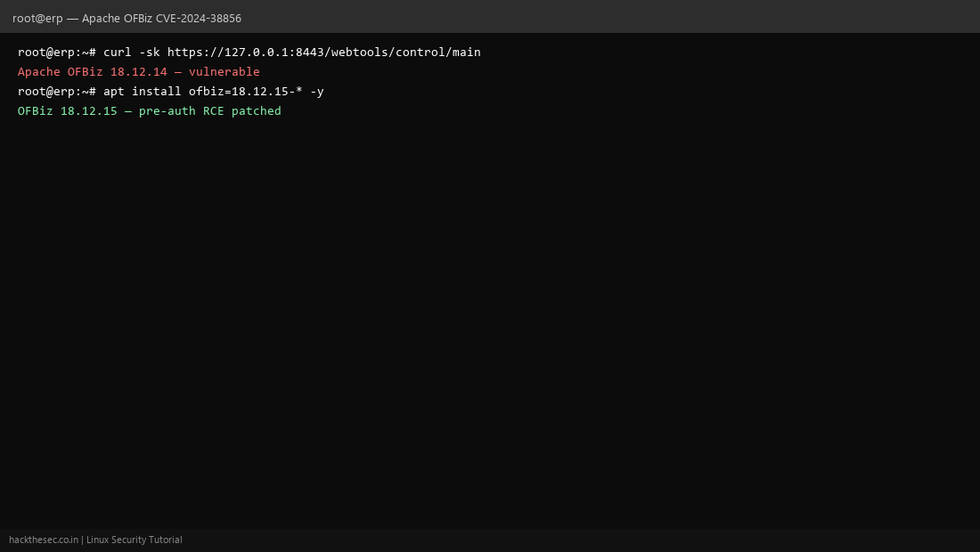Select version 18.12.14 in red output
This screenshot has width=980, height=552.
[139, 72]
